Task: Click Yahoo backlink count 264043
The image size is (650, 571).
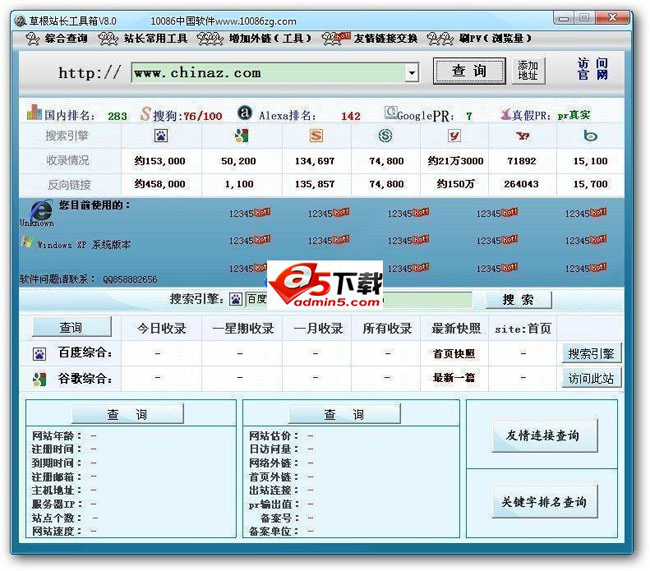Action: 521,184
